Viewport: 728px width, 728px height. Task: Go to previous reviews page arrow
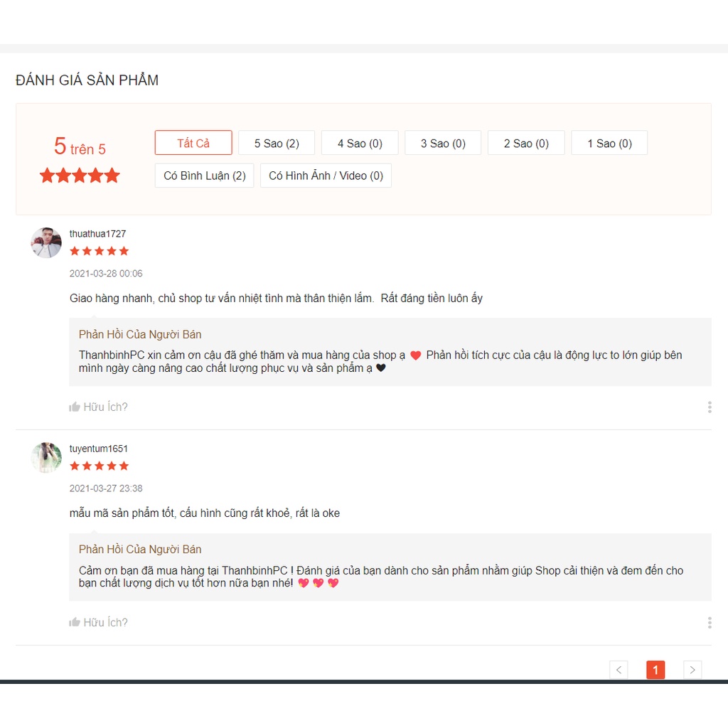coord(619,670)
